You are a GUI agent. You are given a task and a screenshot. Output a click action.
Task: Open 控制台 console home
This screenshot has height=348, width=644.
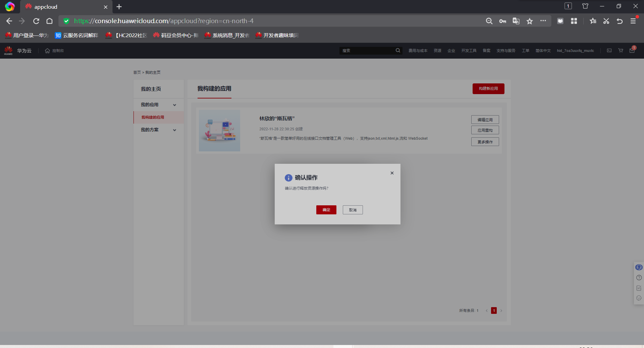(x=54, y=51)
